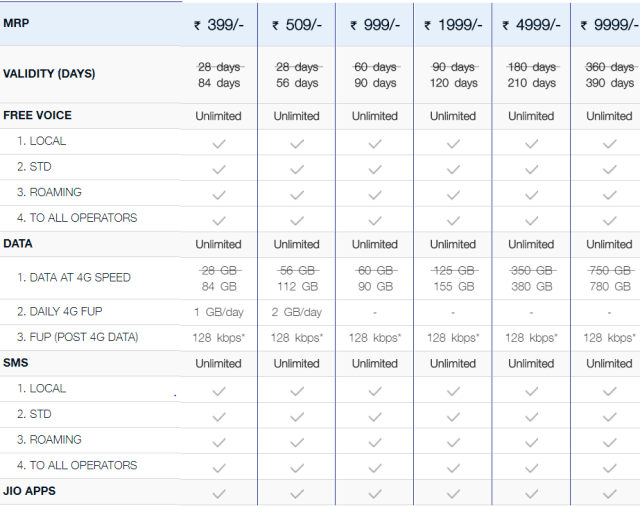The height and width of the screenshot is (506, 640).
Task: Click Jio Apps checkmark under ₹509 plan
Action: pyautogui.click(x=297, y=492)
